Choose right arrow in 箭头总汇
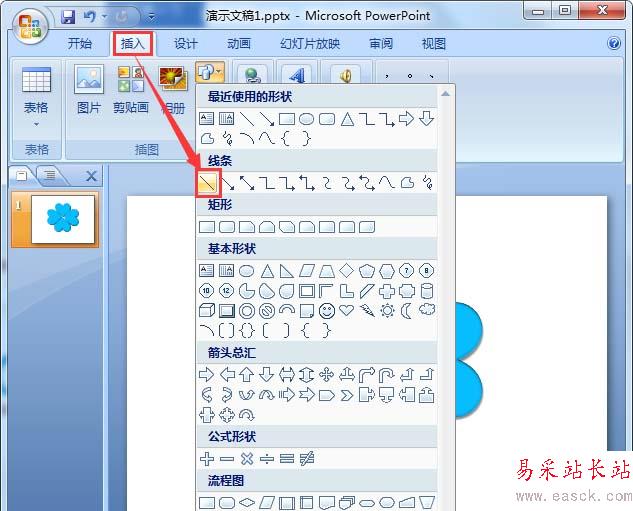633x511 pixels. 207,375
